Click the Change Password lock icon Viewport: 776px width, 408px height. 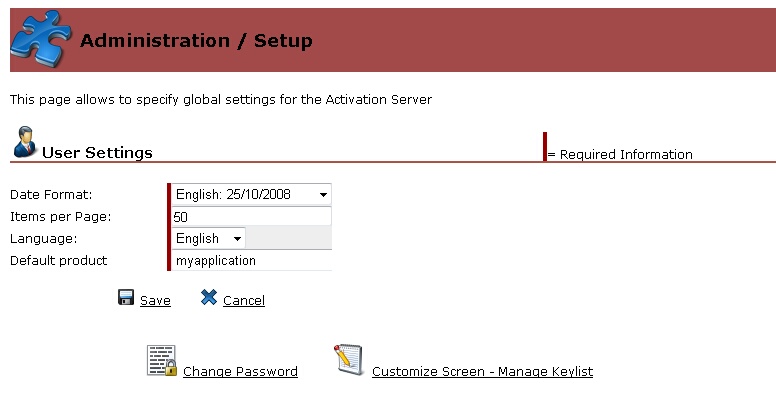point(162,361)
